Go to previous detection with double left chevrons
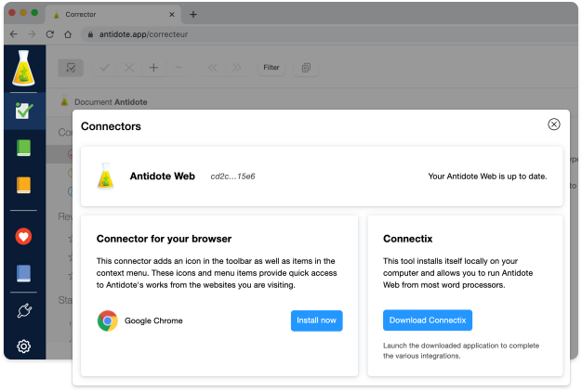 213,68
